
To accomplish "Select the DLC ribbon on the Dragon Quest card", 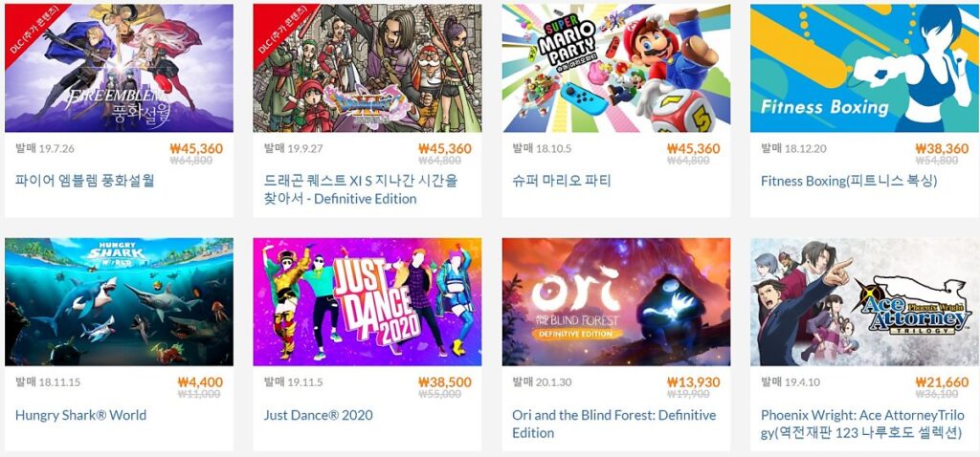I will pyautogui.click(x=280, y=31).
